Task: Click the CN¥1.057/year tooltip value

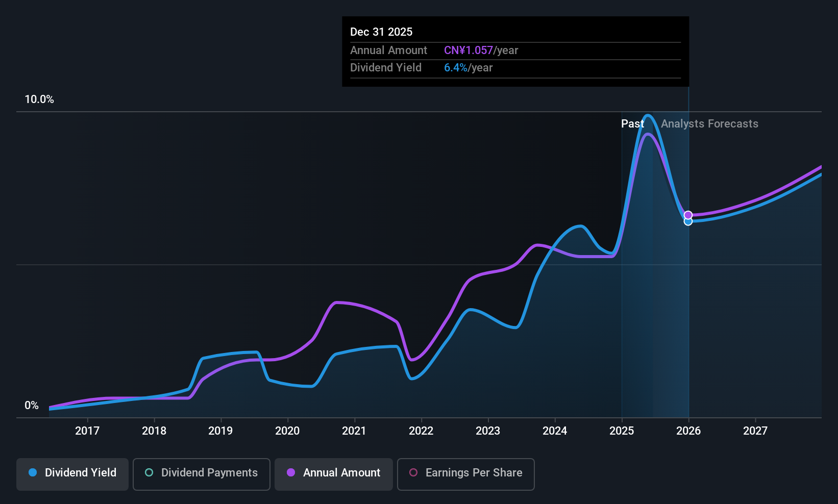Action: coord(481,50)
